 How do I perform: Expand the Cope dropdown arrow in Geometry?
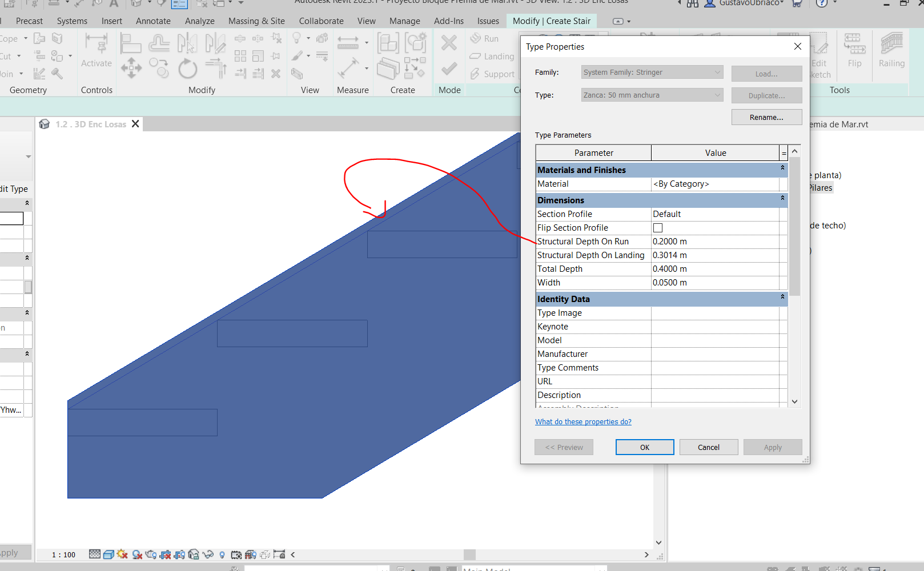pos(25,39)
